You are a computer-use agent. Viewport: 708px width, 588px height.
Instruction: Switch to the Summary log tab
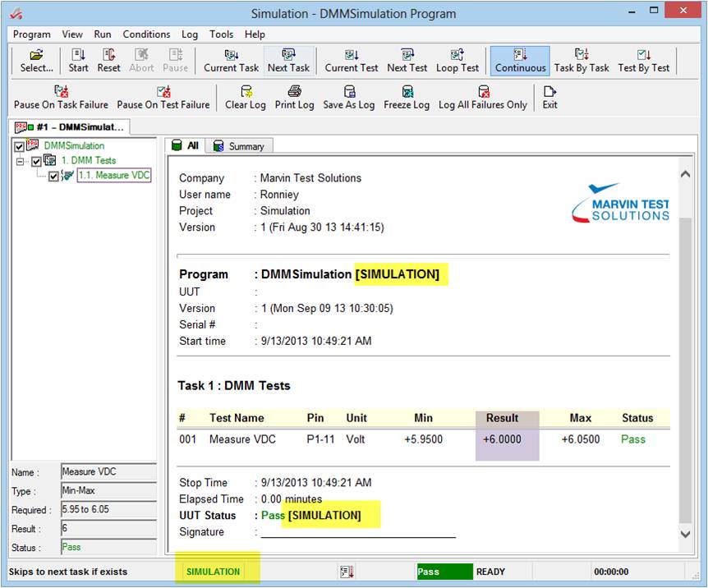click(239, 146)
